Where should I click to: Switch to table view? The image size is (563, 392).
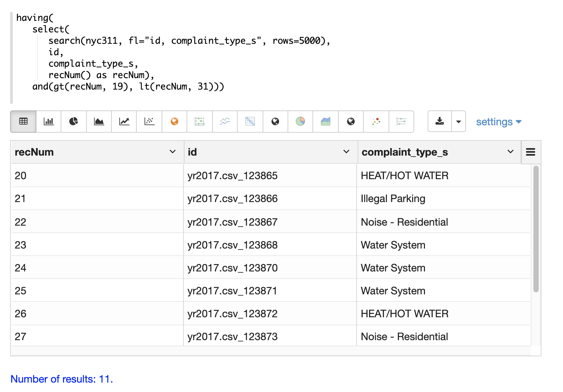(23, 122)
